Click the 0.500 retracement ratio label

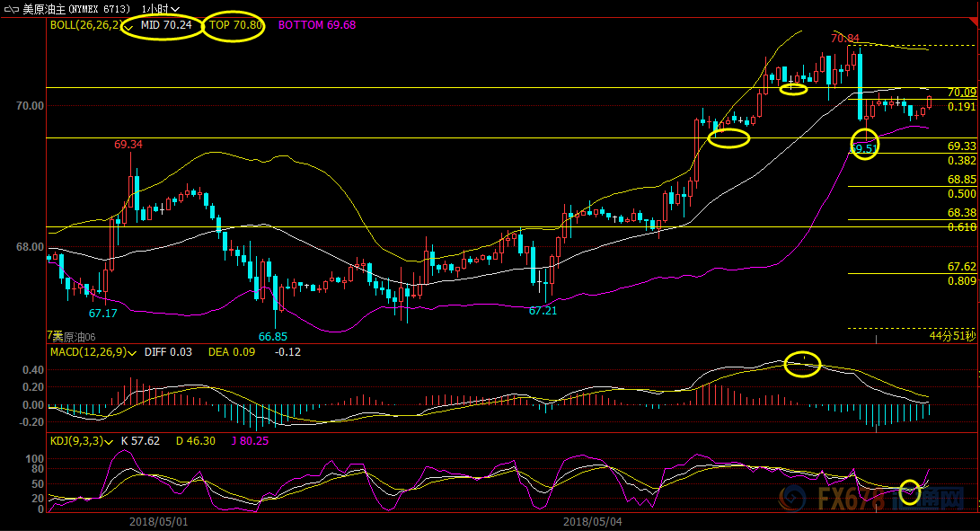tap(962, 194)
